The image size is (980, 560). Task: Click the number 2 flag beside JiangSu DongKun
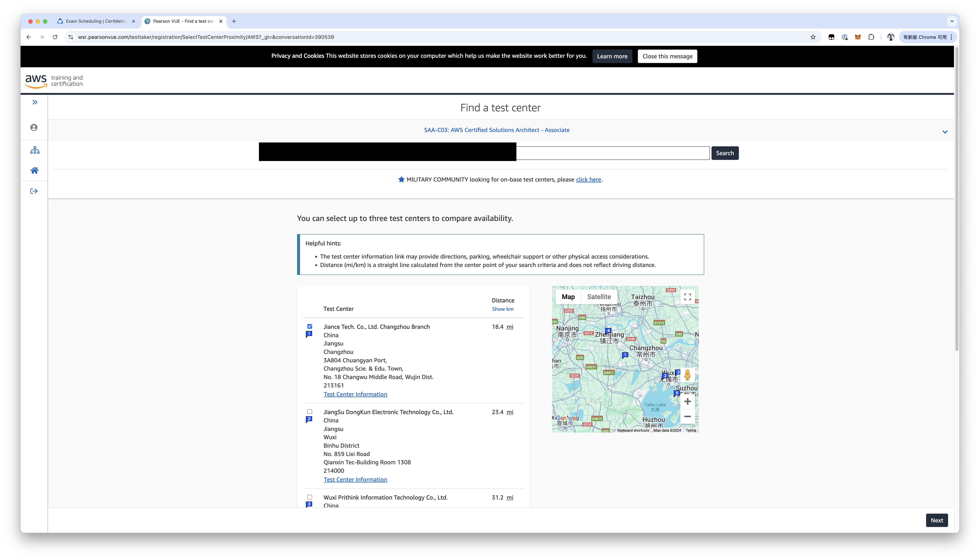309,420
